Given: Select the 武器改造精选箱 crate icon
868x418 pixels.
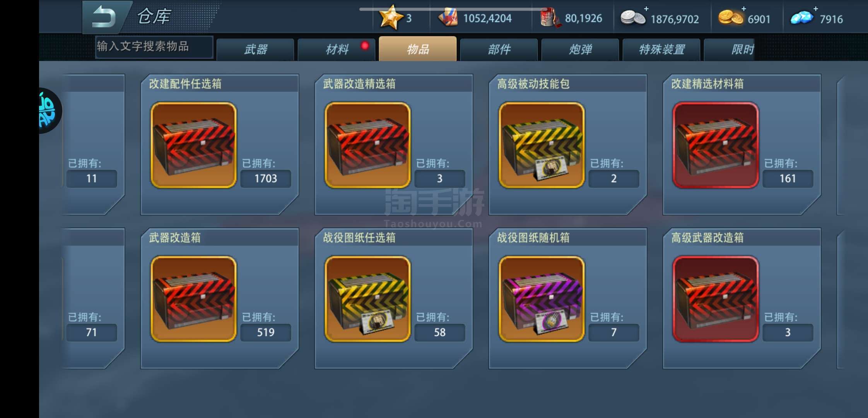Looking at the screenshot, I should [367, 145].
